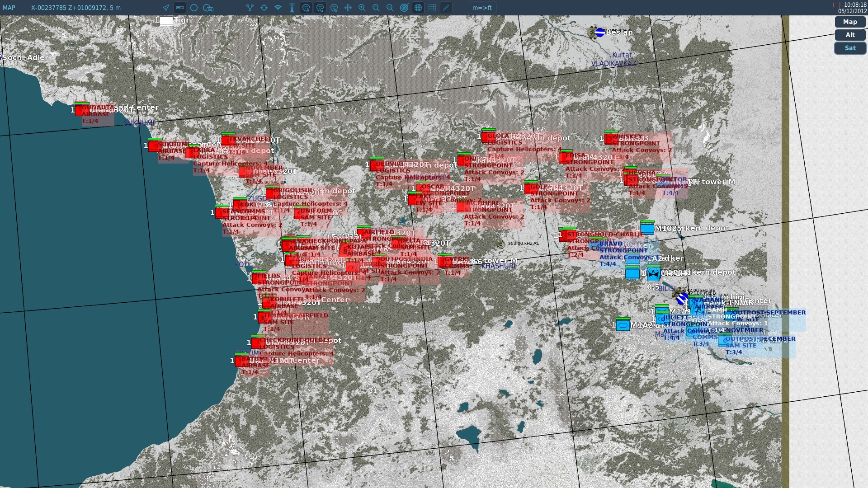Click the bullseye center-on-target icon
Image resolution: width=868 pixels, height=488 pixels.
(404, 8)
